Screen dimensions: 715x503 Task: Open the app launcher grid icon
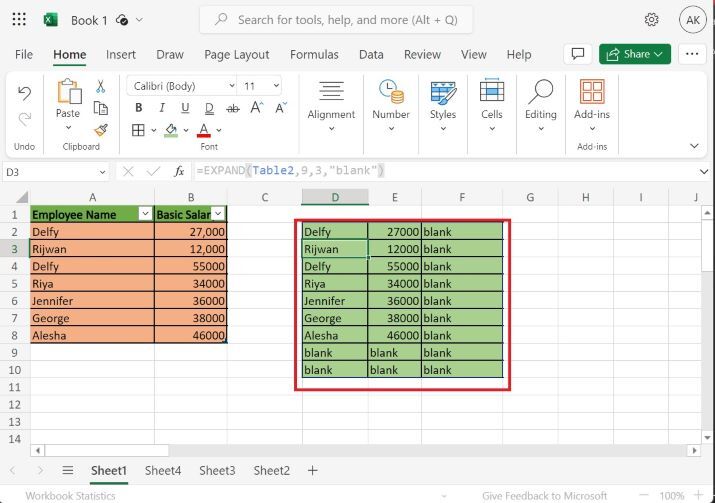click(x=19, y=19)
